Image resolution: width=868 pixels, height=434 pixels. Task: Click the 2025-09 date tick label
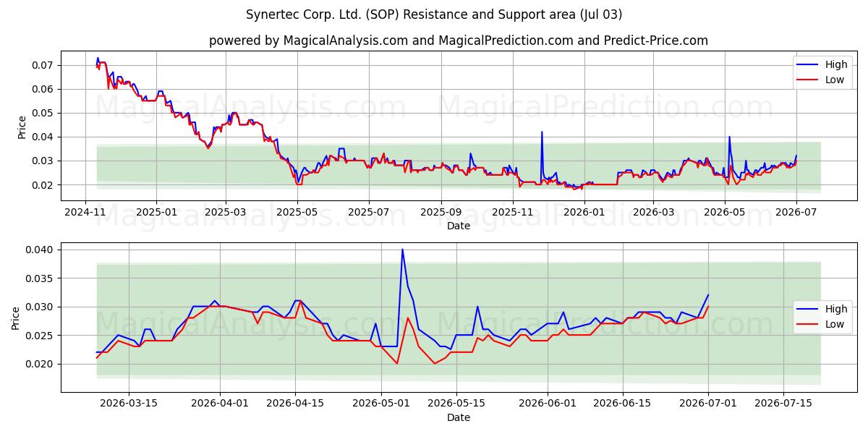click(x=441, y=212)
